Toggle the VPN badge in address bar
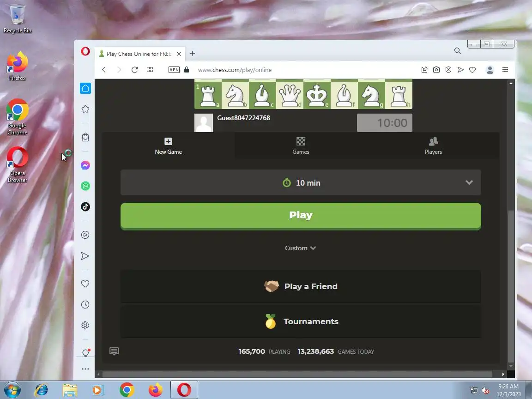 click(174, 70)
